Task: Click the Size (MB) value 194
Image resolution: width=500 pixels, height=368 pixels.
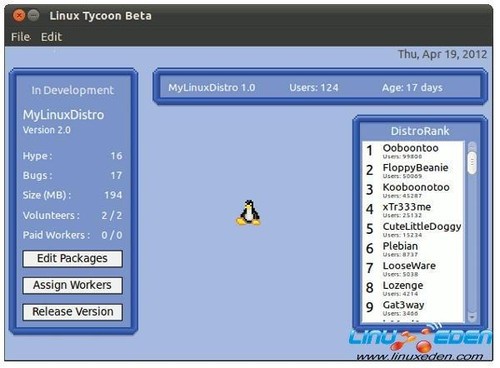Action: (x=113, y=195)
